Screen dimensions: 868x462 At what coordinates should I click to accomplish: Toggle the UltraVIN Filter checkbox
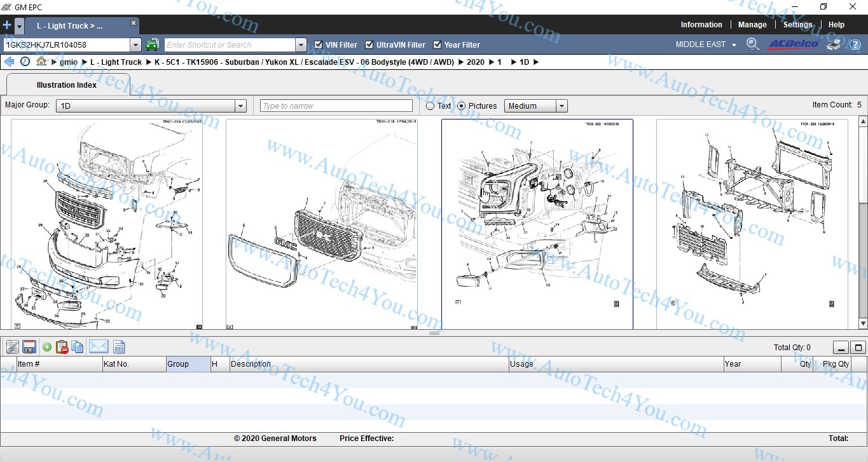click(369, 44)
